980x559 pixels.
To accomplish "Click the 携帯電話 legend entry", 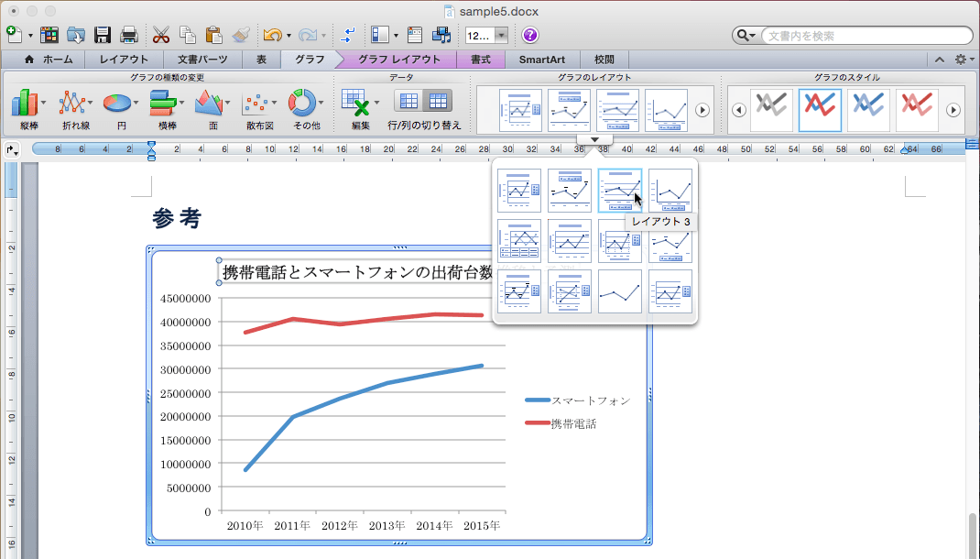I will 561,424.
